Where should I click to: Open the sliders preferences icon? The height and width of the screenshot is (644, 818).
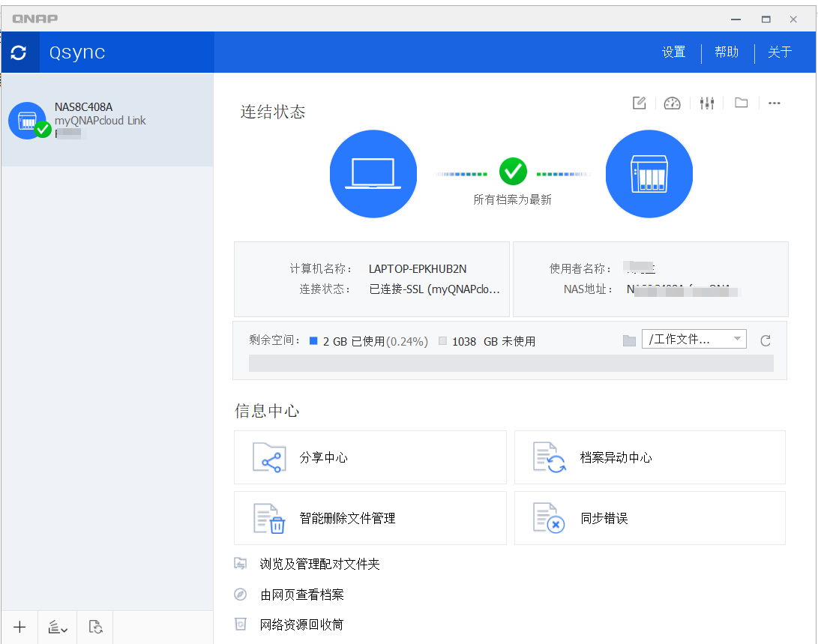(707, 103)
